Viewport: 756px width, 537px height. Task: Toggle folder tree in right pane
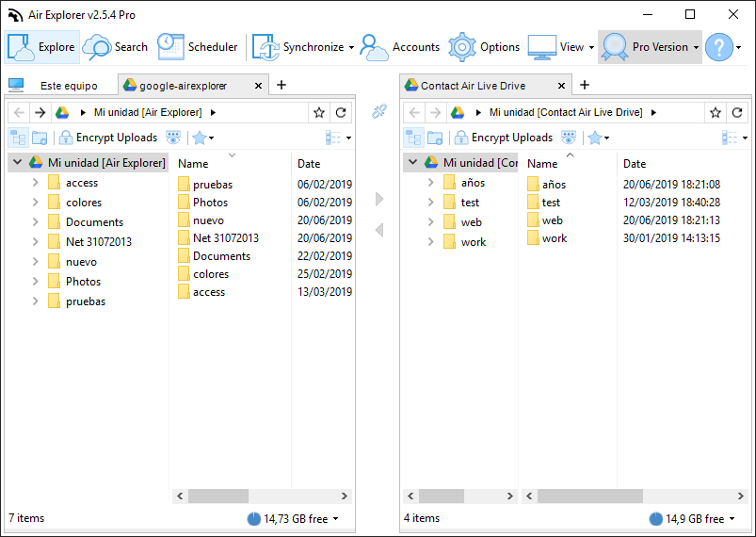click(x=413, y=138)
